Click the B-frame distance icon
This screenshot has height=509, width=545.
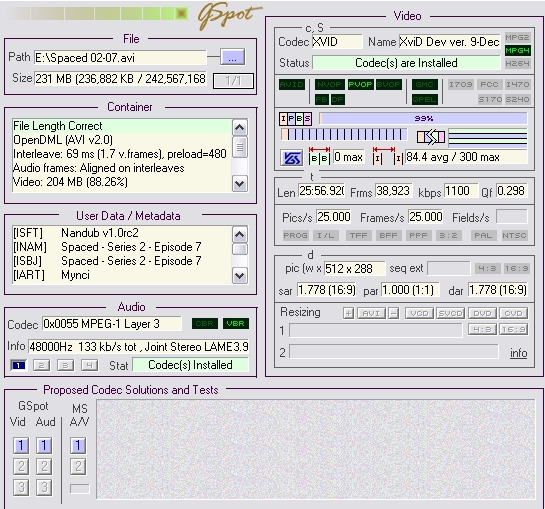(319, 156)
